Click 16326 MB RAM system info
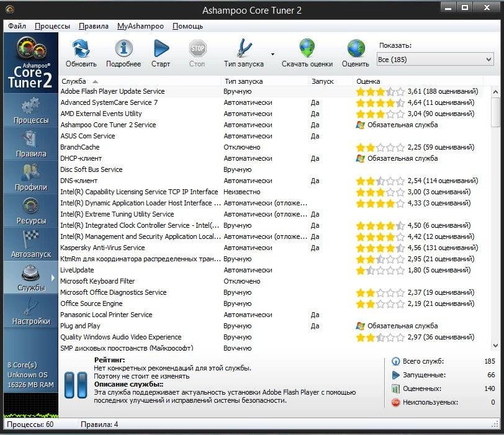The width and height of the screenshot is (504, 435). (30, 385)
